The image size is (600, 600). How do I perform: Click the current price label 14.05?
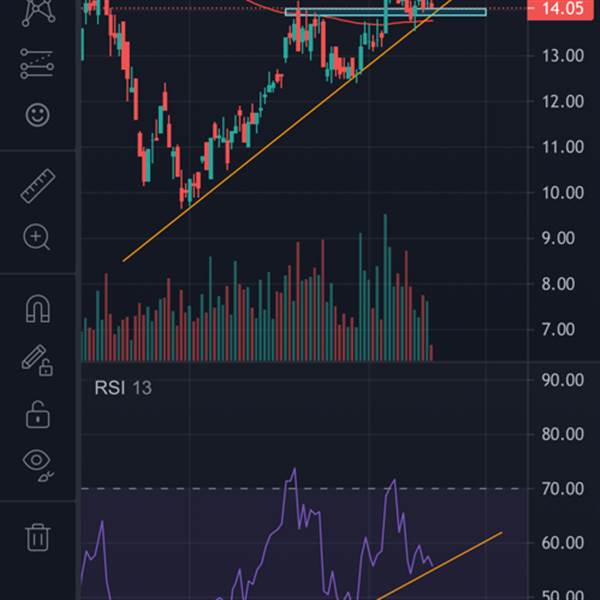tap(561, 8)
